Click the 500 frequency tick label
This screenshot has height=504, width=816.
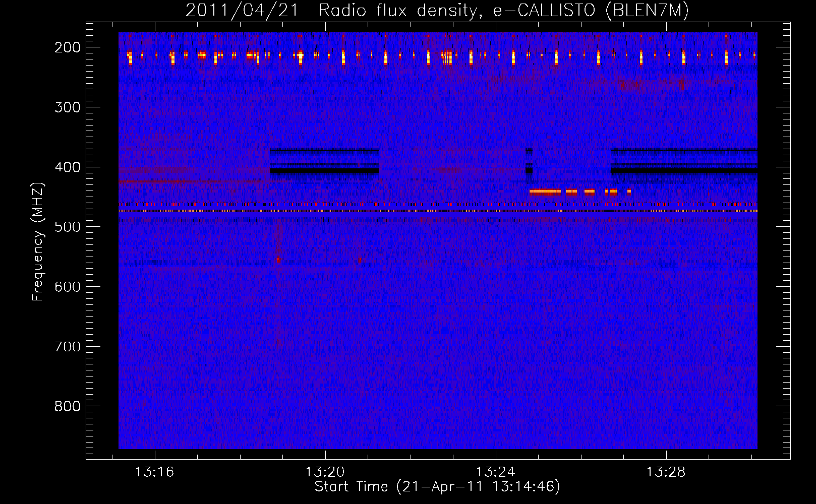coord(68,227)
